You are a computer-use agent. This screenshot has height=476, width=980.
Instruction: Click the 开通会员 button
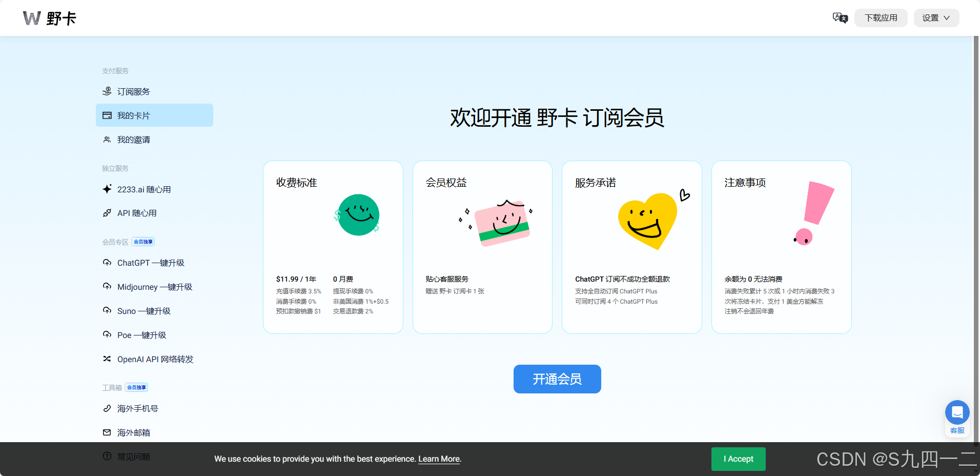click(x=557, y=379)
